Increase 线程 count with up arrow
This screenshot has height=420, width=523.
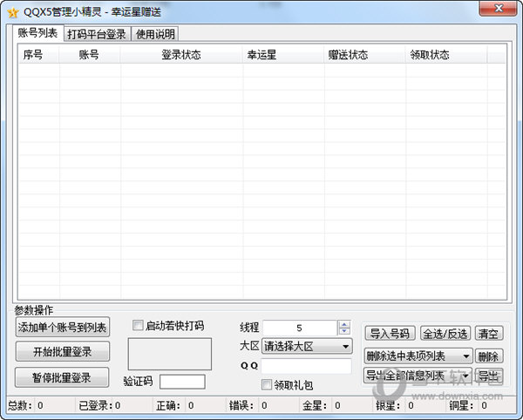click(344, 324)
